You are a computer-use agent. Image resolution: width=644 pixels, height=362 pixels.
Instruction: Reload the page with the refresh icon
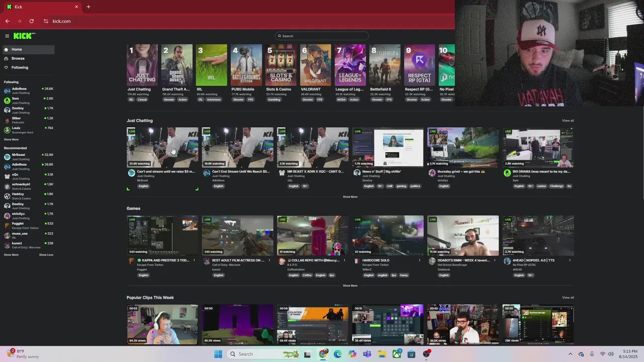31,21
